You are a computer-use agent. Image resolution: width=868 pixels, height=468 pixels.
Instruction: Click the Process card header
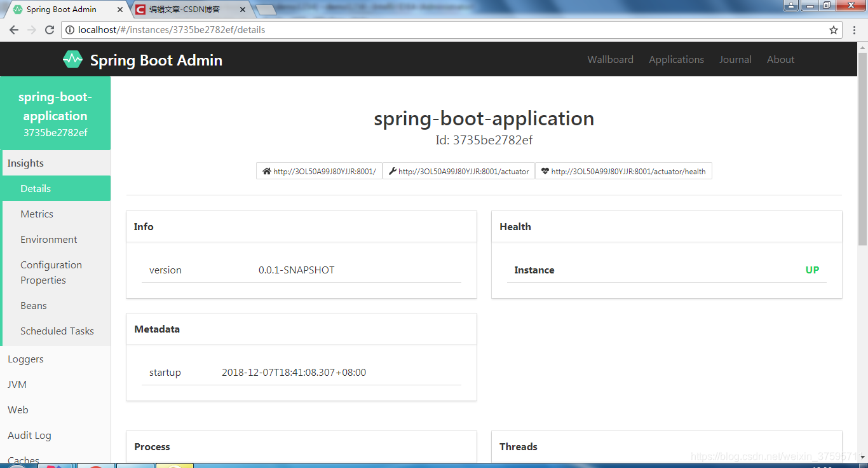tap(301, 446)
